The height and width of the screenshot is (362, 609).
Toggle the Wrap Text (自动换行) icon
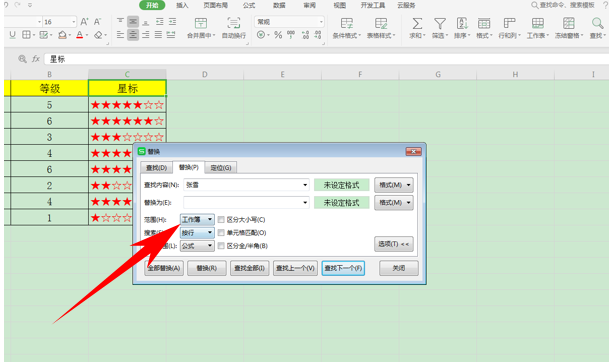coord(233,24)
